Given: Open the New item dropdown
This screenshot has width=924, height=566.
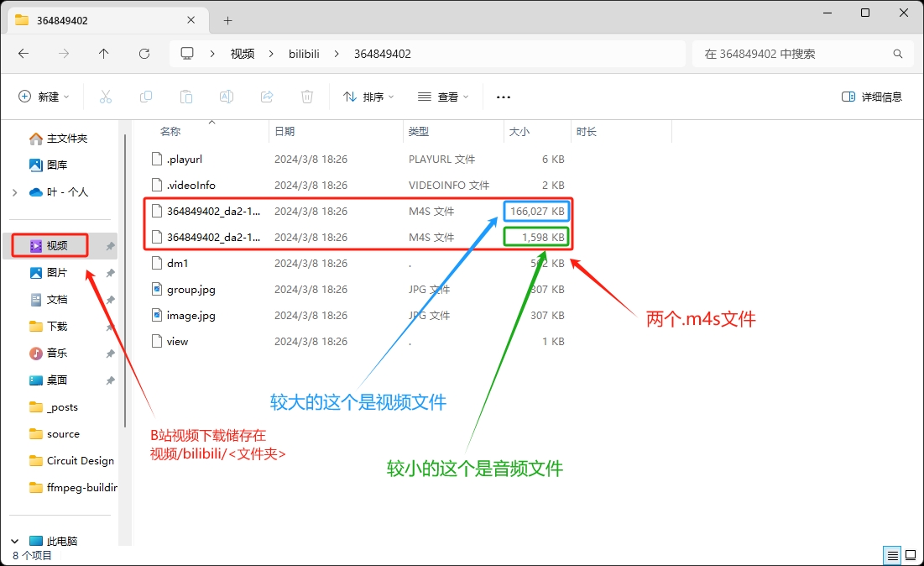Looking at the screenshot, I should (44, 97).
